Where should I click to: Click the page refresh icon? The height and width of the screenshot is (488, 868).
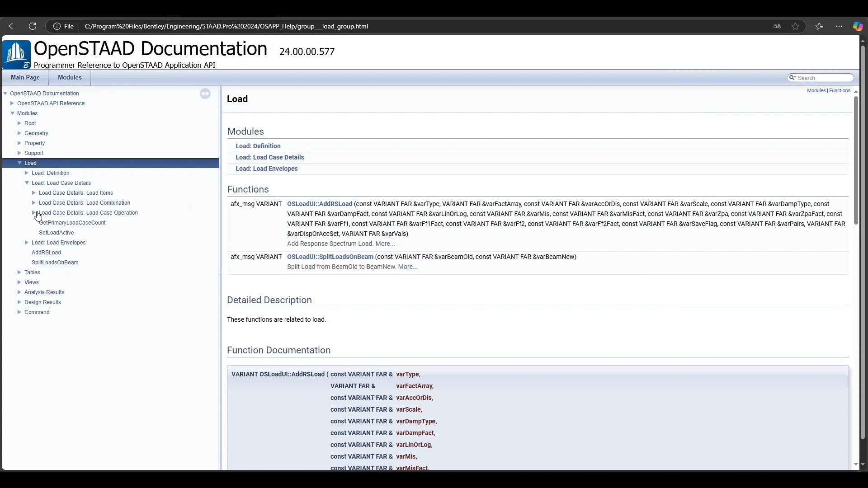point(33,26)
